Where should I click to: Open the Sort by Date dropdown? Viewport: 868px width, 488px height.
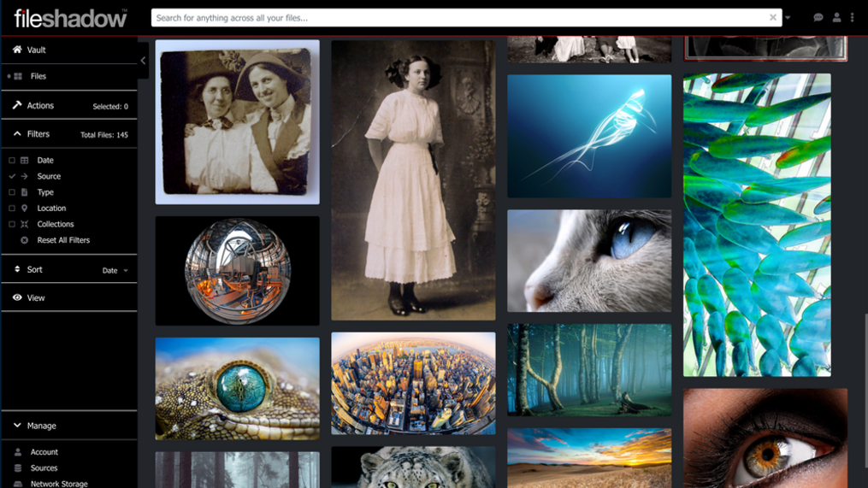115,271
